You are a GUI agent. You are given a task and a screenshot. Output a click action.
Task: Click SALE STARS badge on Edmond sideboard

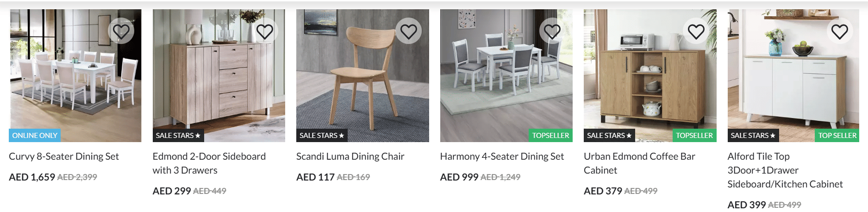[178, 136]
